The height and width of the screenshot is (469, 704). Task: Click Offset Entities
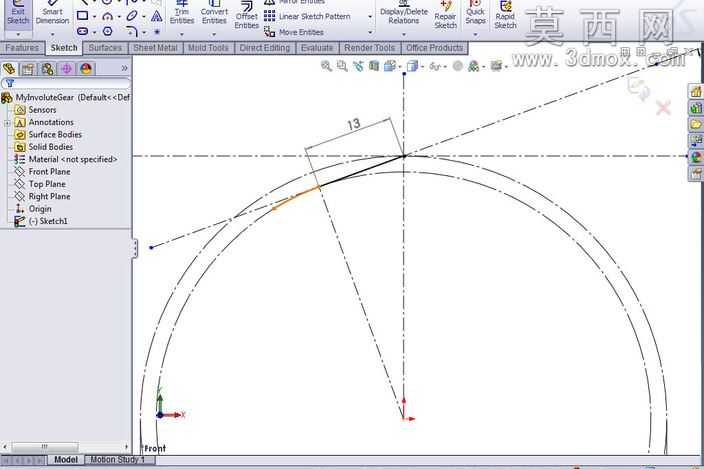[246, 16]
